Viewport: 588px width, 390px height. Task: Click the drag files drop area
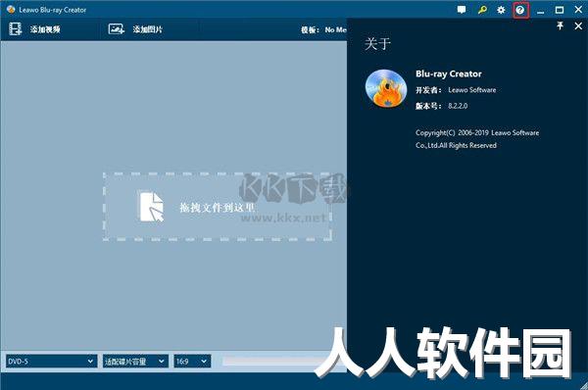(x=218, y=207)
